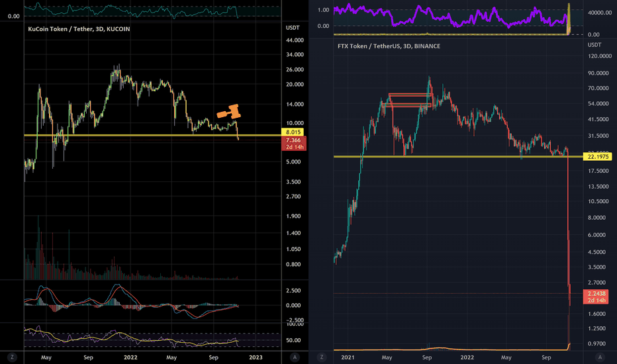Open the FTX Token / TetherUS chart title

[x=389, y=46]
